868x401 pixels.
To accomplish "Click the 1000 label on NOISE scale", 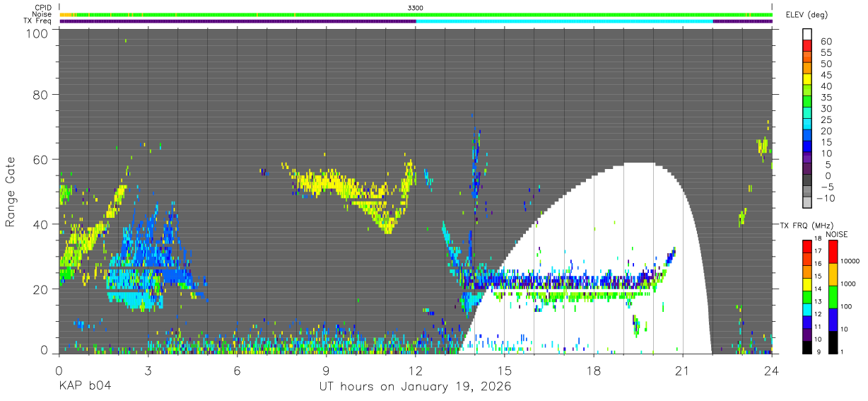I will [x=848, y=284].
